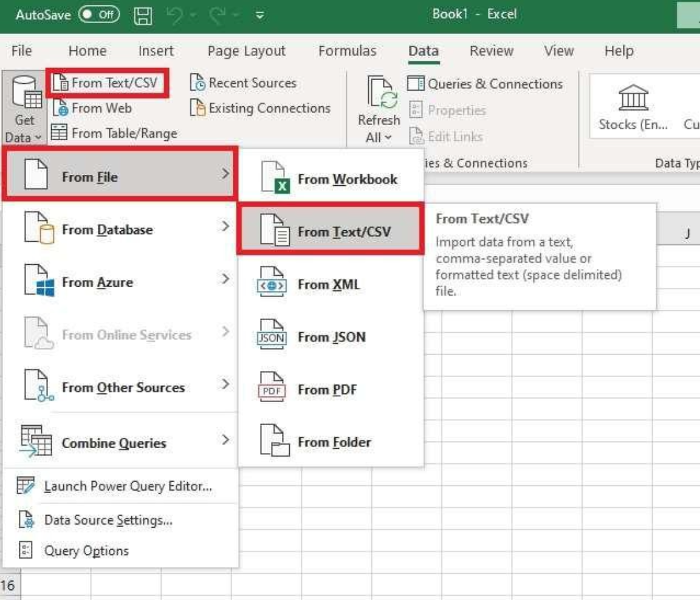Expand Combine Queries submenu chevron
The image size is (700, 600).
click(225, 440)
